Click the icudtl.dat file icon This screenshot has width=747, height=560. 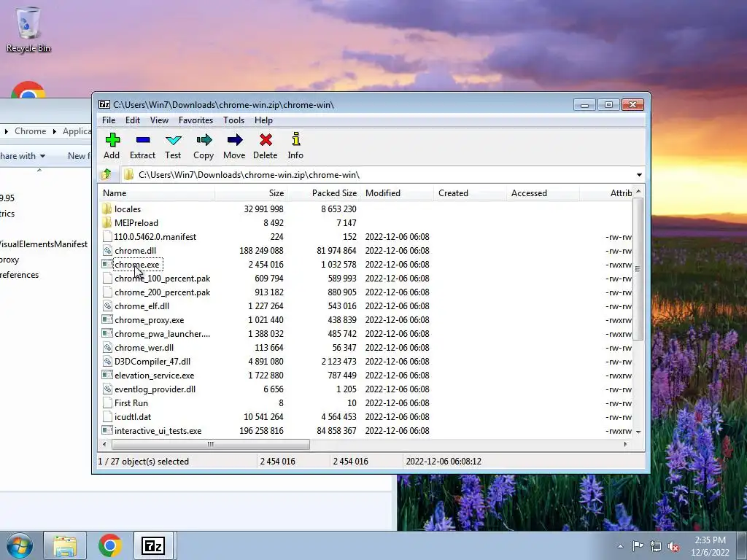(107, 416)
